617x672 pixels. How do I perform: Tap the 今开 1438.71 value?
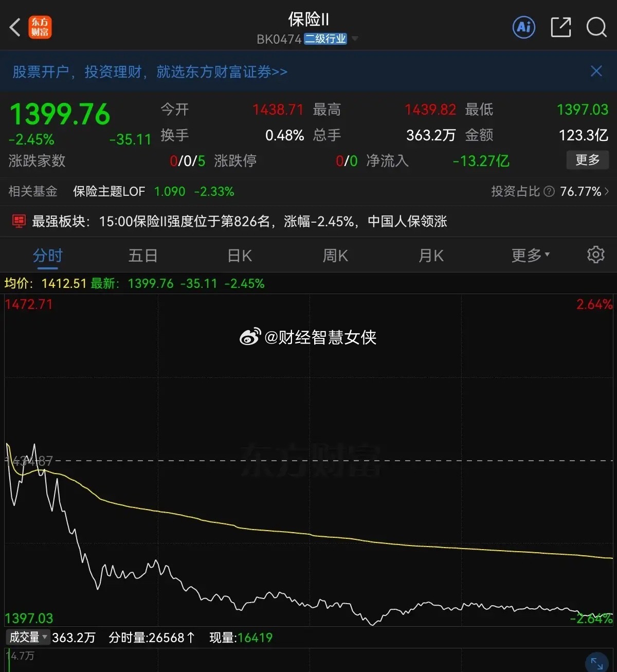coord(278,110)
